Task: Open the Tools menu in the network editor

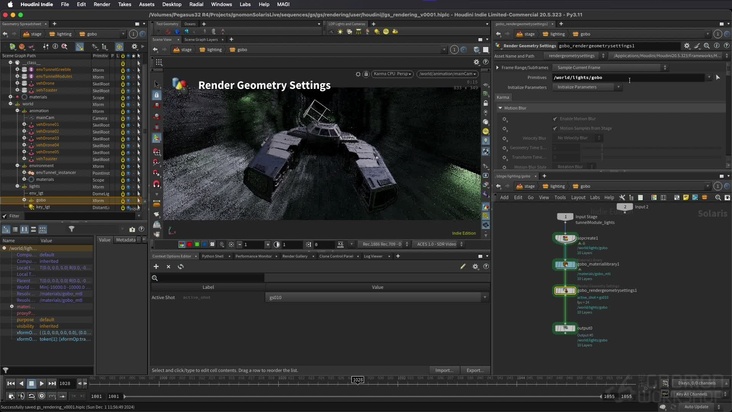Action: click(560, 197)
